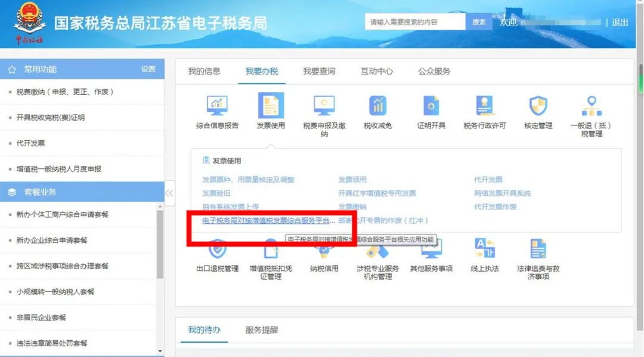Click the 发票验旧 link

coord(216,193)
